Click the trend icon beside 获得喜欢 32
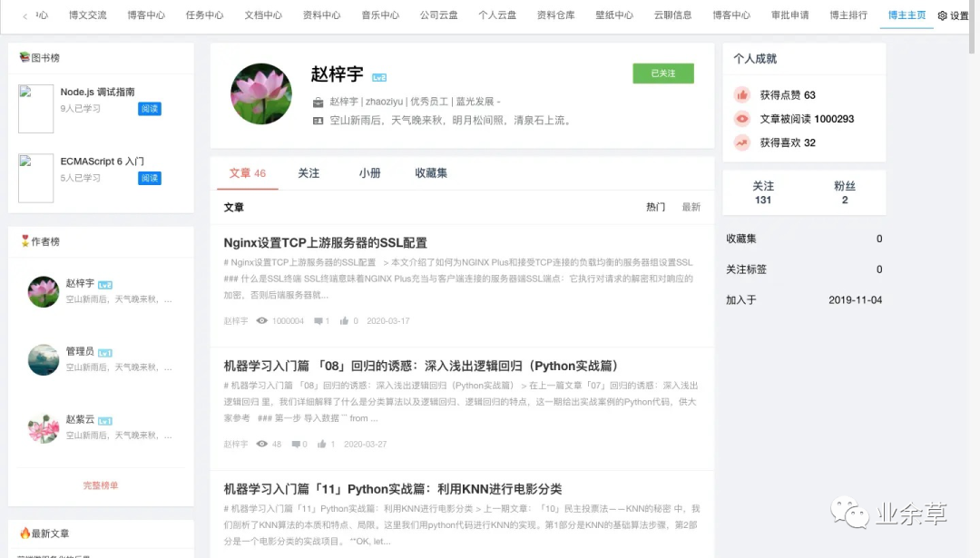 [x=742, y=142]
